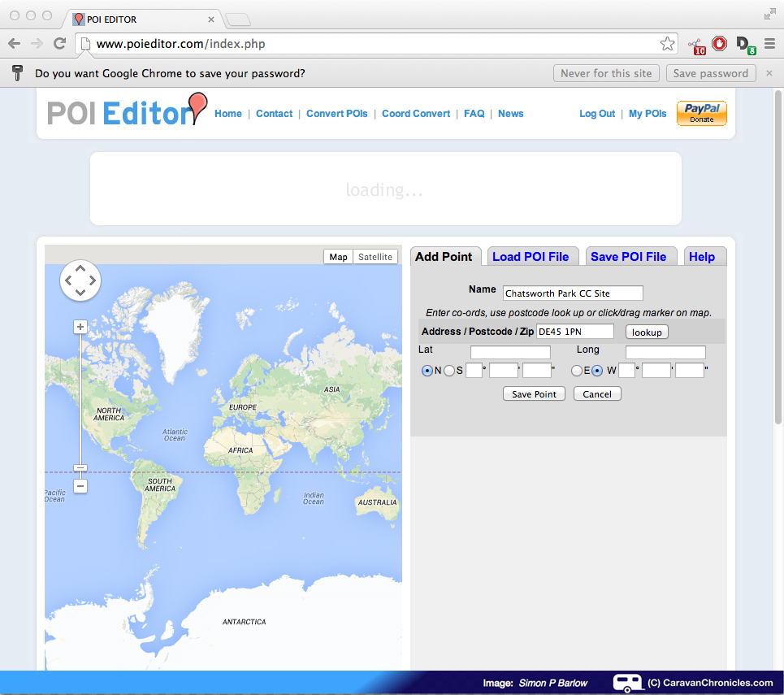
Task: Switch map to Satellite view
Action: 375,257
